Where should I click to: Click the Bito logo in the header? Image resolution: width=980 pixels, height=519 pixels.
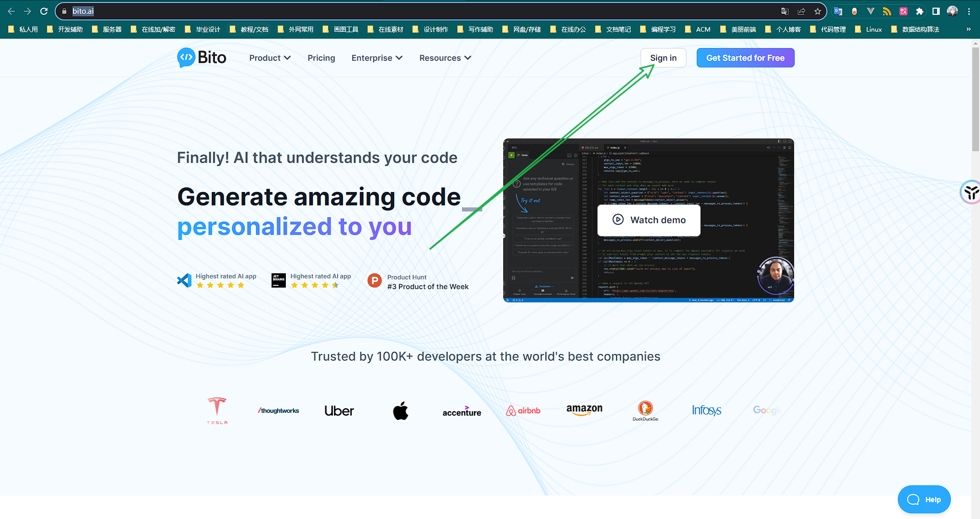tap(202, 58)
